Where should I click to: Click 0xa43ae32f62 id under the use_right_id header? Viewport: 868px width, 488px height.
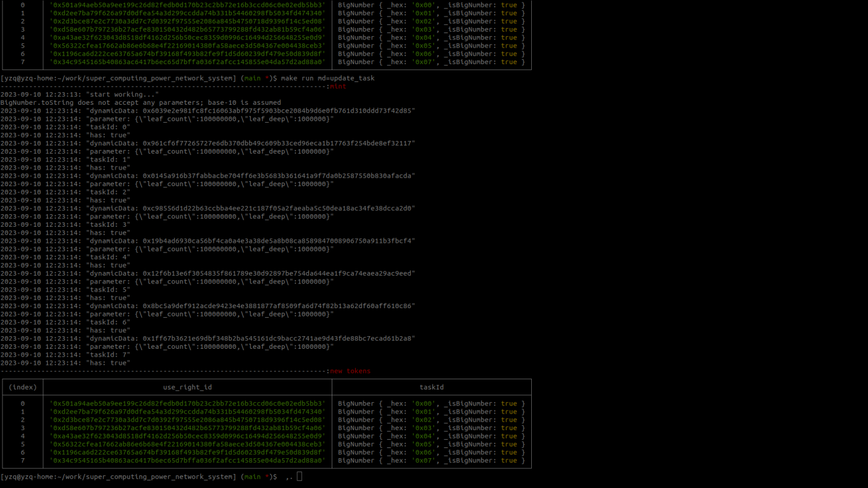(187, 436)
